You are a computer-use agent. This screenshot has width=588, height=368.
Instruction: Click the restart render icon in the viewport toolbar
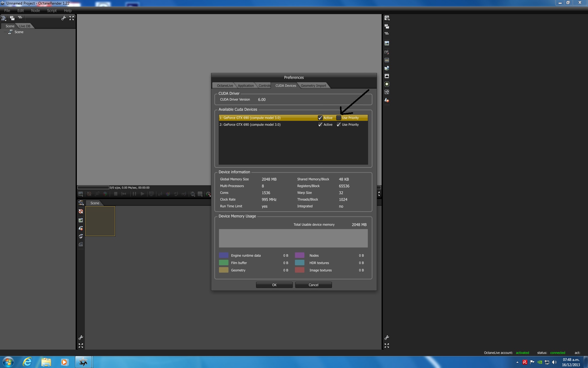pyautogui.click(x=124, y=194)
